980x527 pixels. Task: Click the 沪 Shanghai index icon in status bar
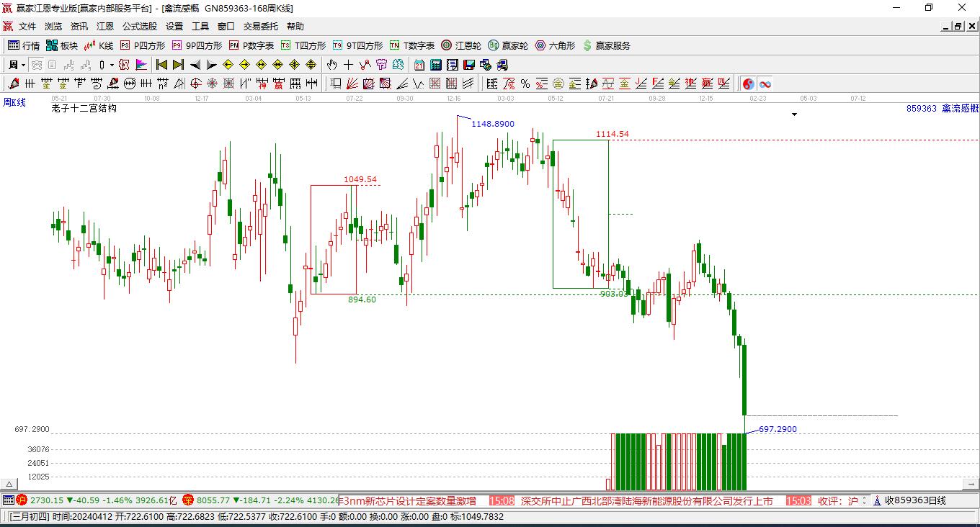tap(22, 500)
